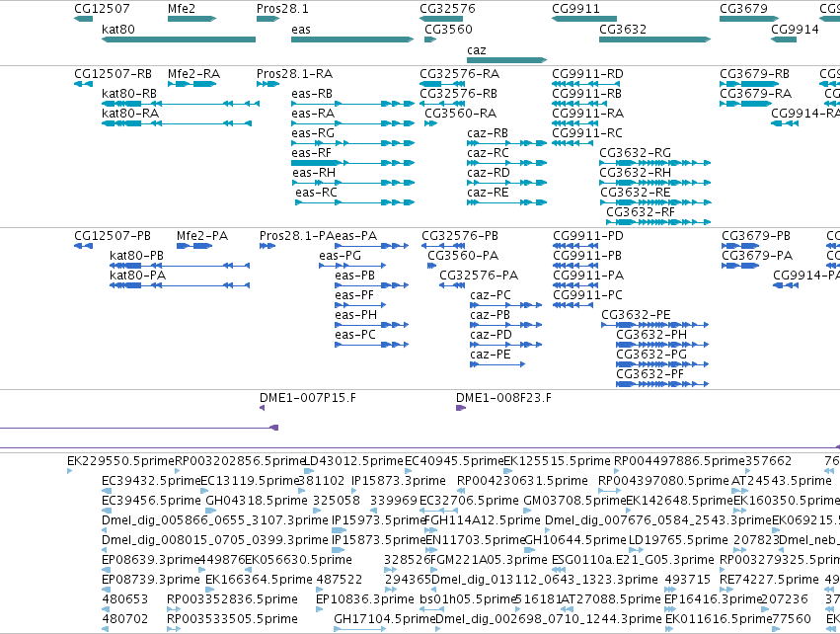Viewport: 840px width, 634px height.
Task: Click the eas-PH protein label
Action: [355, 315]
